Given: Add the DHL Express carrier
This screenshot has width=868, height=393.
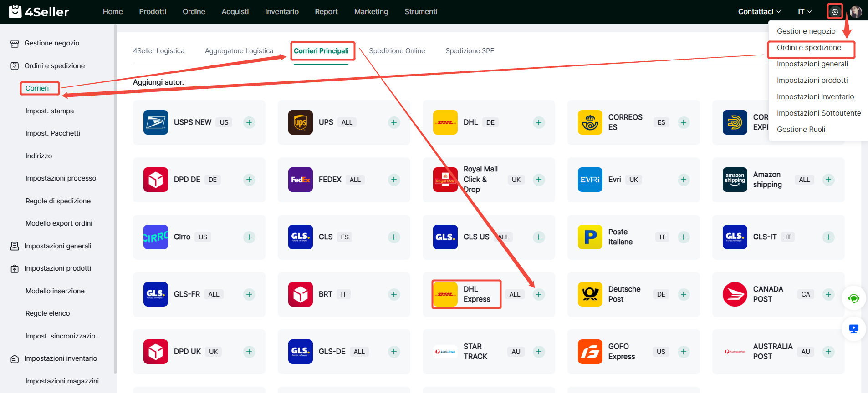Looking at the screenshot, I should point(538,294).
